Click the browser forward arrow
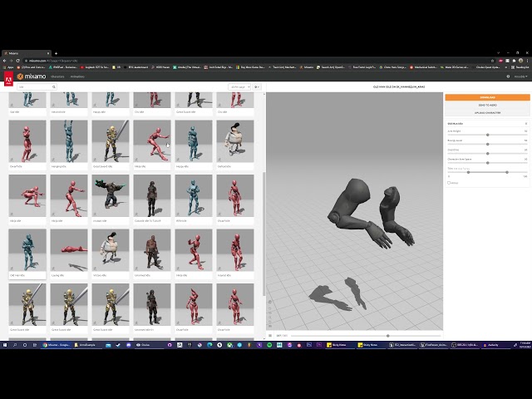 [11, 61]
